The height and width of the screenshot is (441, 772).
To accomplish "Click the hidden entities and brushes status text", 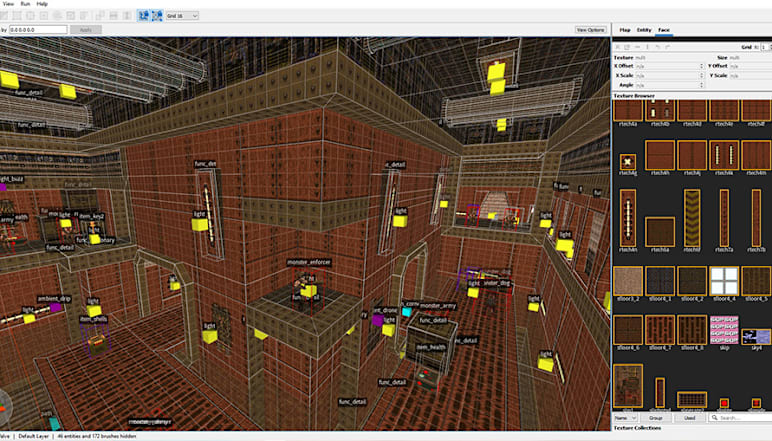I will (x=96, y=436).
